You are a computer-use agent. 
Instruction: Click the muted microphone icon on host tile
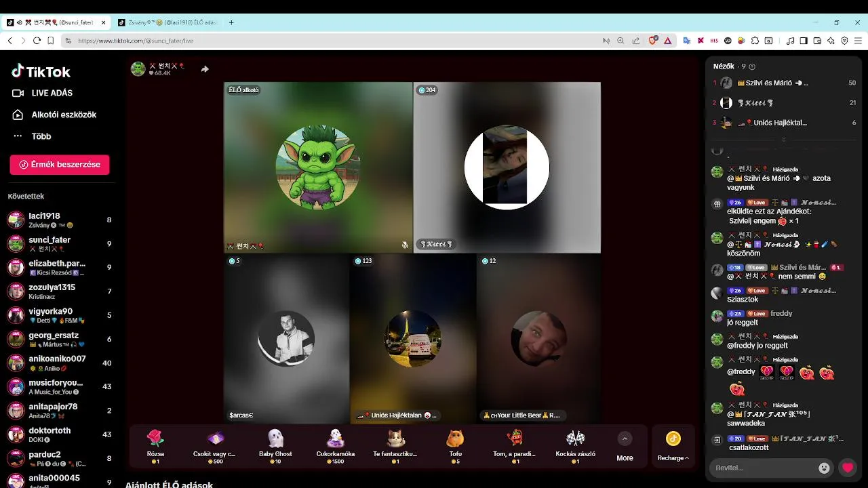405,245
